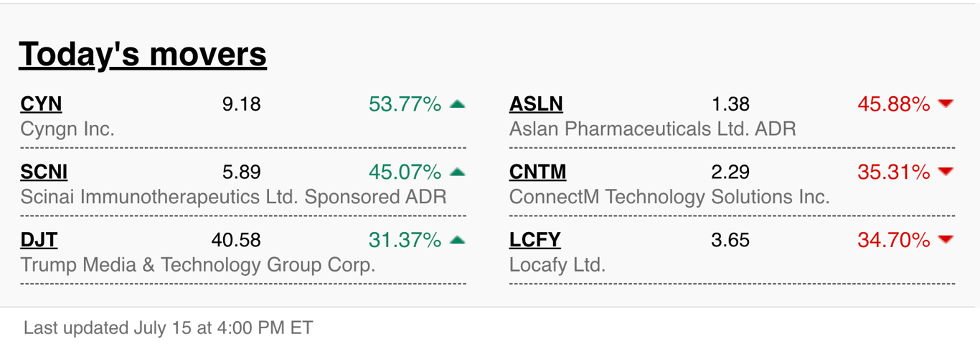The height and width of the screenshot is (357, 980).
Task: Open the ASLN ticker link
Action: click(536, 104)
